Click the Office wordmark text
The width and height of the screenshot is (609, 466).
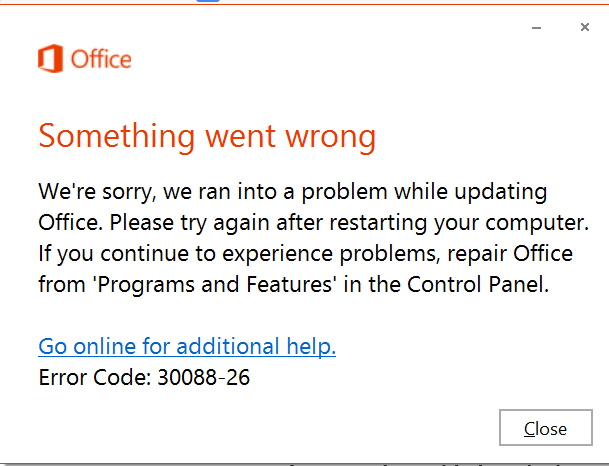click(101, 59)
